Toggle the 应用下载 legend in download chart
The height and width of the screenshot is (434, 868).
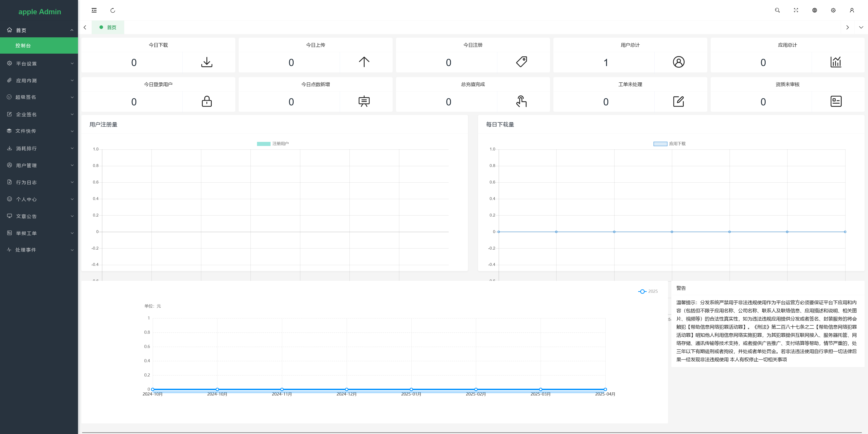pyautogui.click(x=669, y=144)
